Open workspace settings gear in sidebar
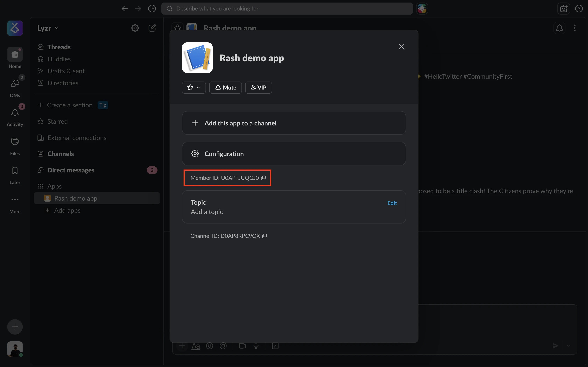Image resolution: width=588 pixels, height=367 pixels. pos(135,28)
